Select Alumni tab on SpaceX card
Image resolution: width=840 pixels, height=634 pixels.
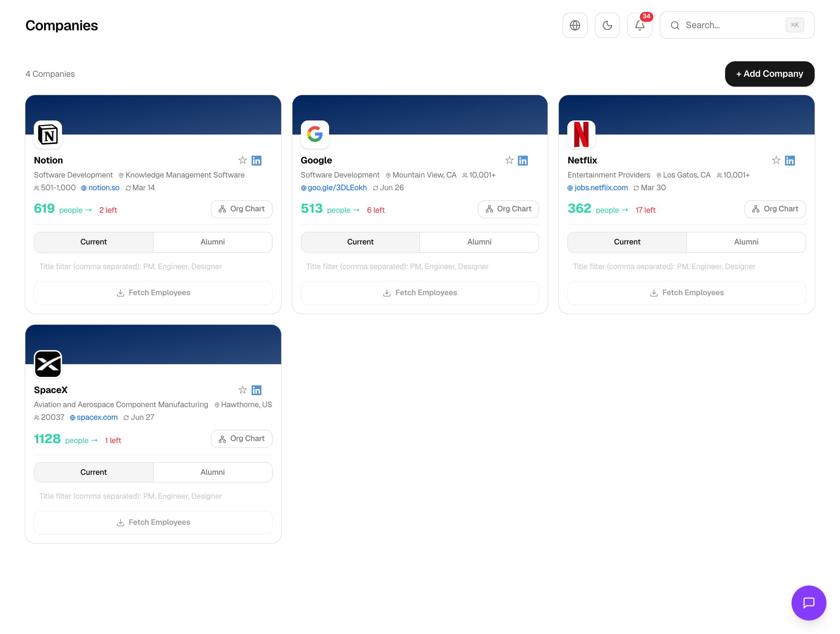(x=213, y=472)
